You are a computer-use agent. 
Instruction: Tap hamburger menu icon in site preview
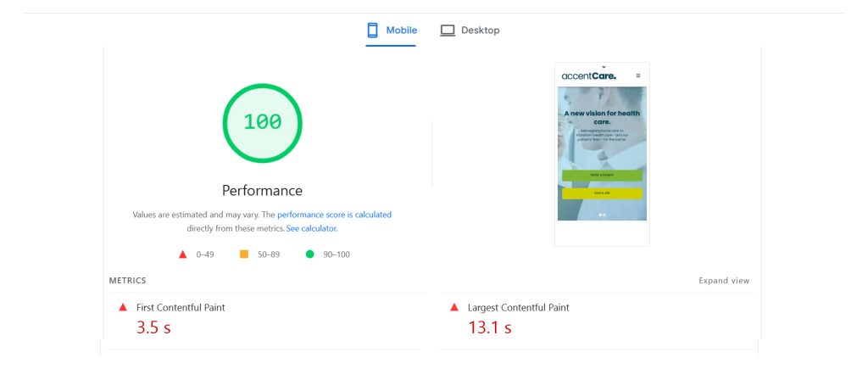coord(638,76)
